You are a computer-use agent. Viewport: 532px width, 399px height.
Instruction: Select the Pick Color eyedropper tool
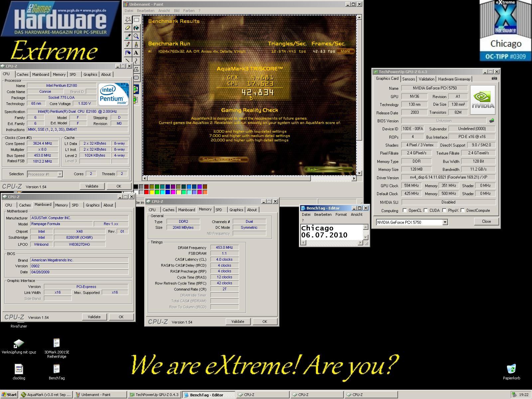tap(128, 36)
